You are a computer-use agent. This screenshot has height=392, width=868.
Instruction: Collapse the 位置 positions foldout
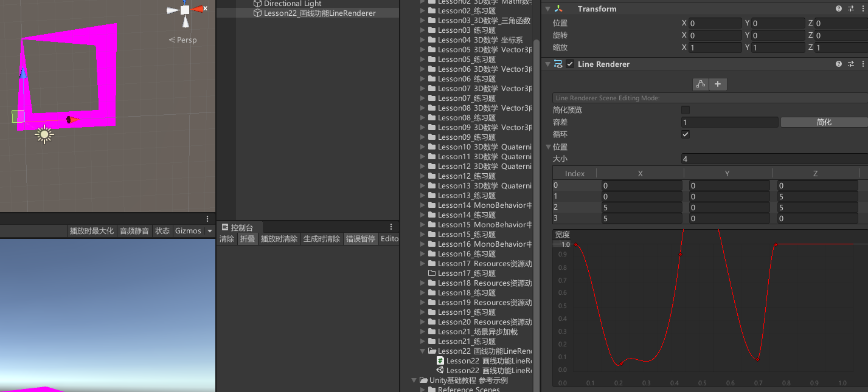(x=549, y=147)
